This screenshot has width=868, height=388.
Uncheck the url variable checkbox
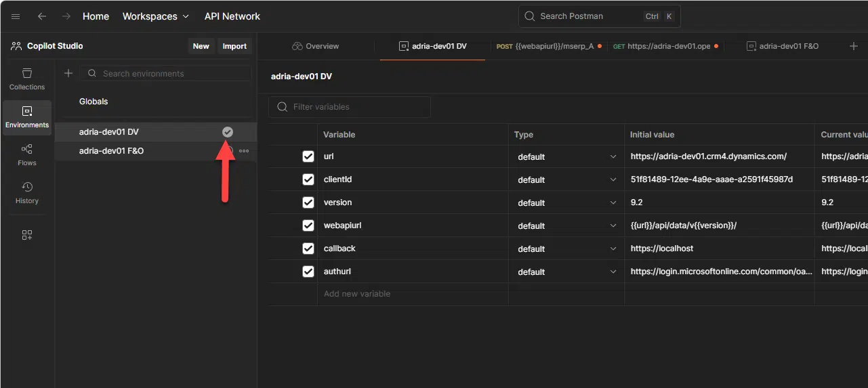[308, 156]
